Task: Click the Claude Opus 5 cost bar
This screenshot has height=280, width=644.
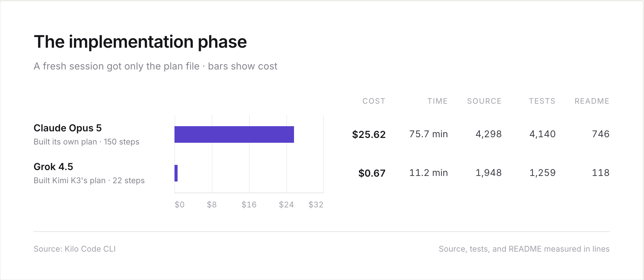Action: [x=234, y=134]
